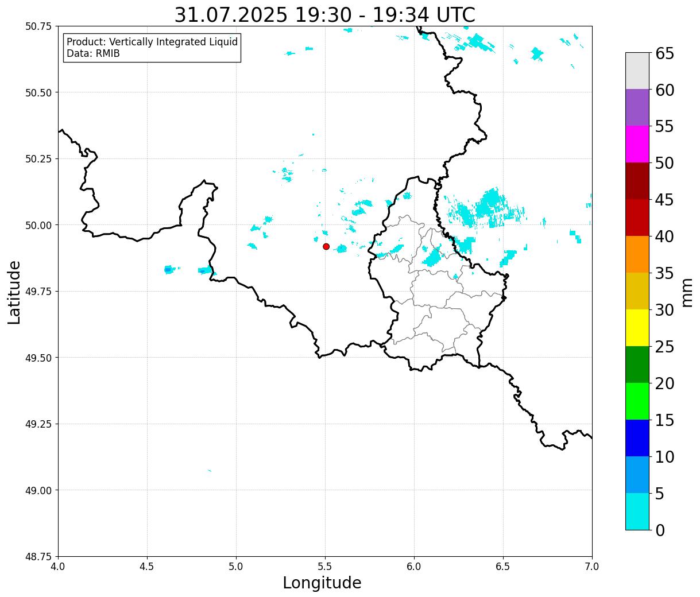700x597 pixels.
Task: Pick the dark red 45-50 colorbar band
Action: [x=637, y=181]
